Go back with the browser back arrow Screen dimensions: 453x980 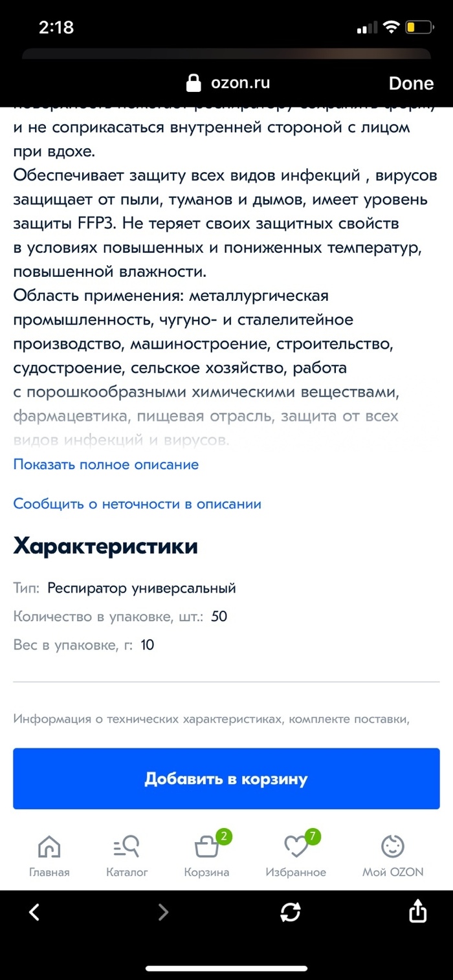(x=35, y=912)
